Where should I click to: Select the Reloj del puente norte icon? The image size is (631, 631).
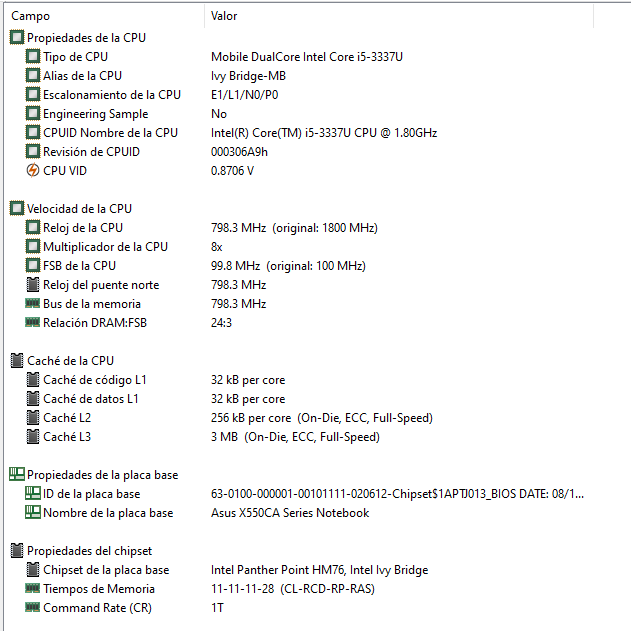click(x=33, y=285)
